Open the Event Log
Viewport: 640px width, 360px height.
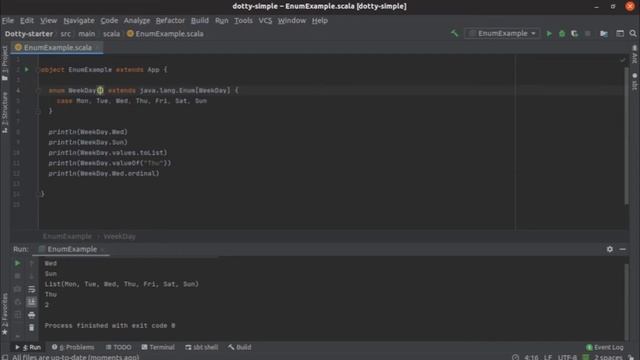click(x=604, y=347)
